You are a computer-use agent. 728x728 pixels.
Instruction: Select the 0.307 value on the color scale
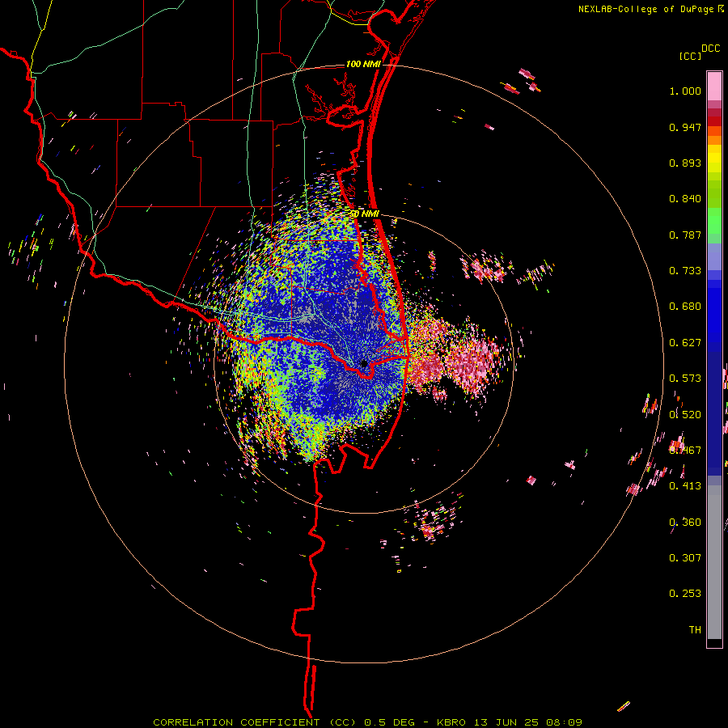coord(685,558)
